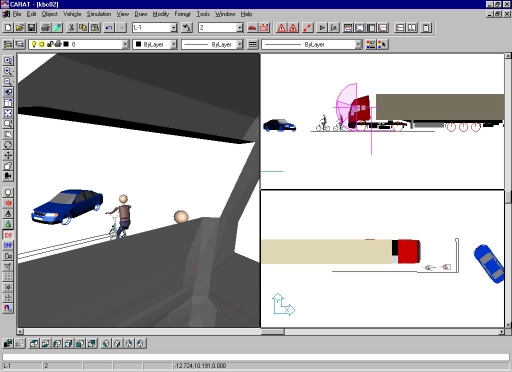The height and width of the screenshot is (372, 512).
Task: Click the BMP import icon
Action: pos(8,245)
